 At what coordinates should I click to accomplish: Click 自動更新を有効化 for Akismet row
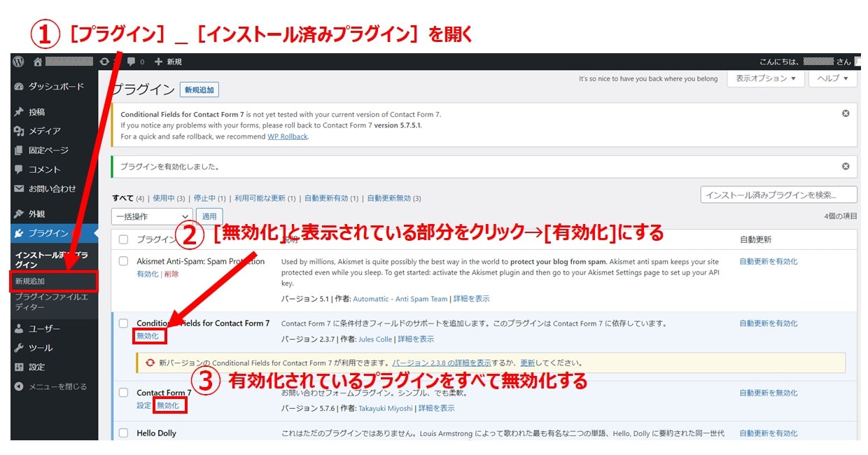[769, 261]
